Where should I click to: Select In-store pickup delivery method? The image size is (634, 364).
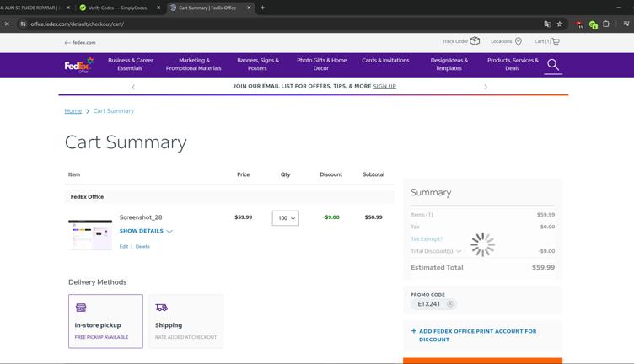tap(105, 321)
